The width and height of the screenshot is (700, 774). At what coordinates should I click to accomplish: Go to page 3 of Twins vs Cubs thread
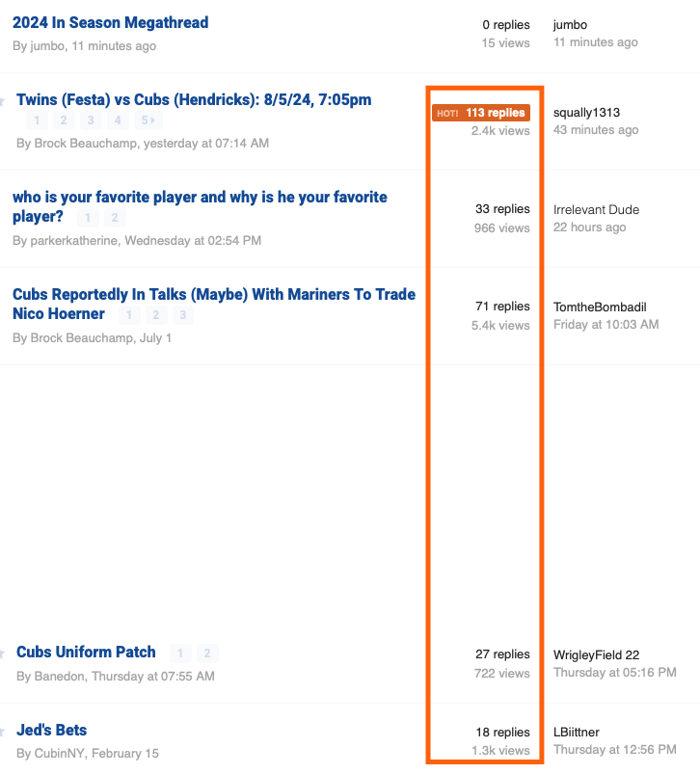click(91, 120)
